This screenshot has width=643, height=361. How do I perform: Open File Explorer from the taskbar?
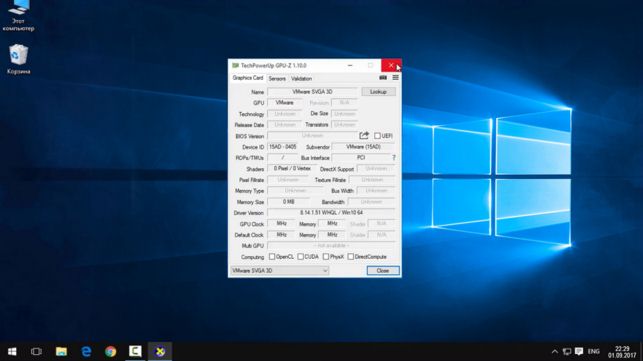62,352
